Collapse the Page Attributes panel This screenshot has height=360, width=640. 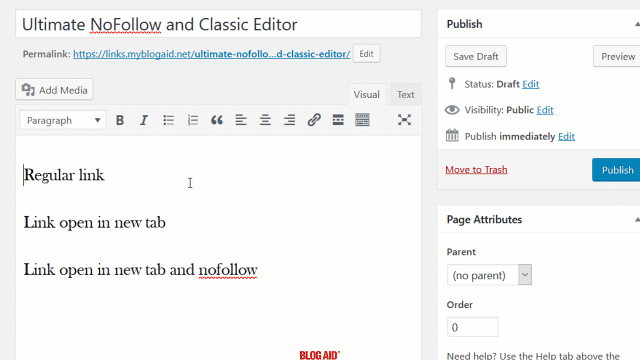point(637,220)
